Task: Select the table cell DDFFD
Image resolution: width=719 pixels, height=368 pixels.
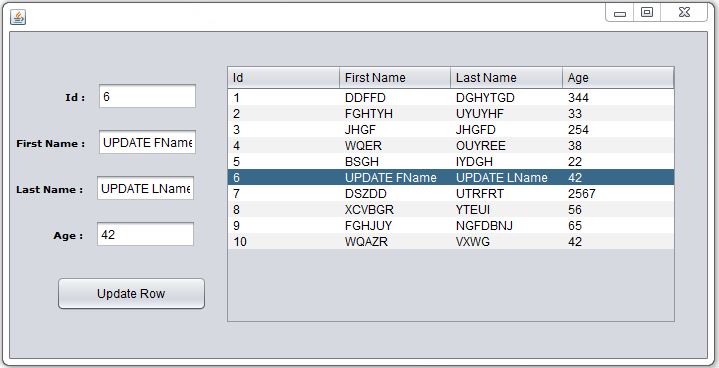Action: tap(395, 98)
